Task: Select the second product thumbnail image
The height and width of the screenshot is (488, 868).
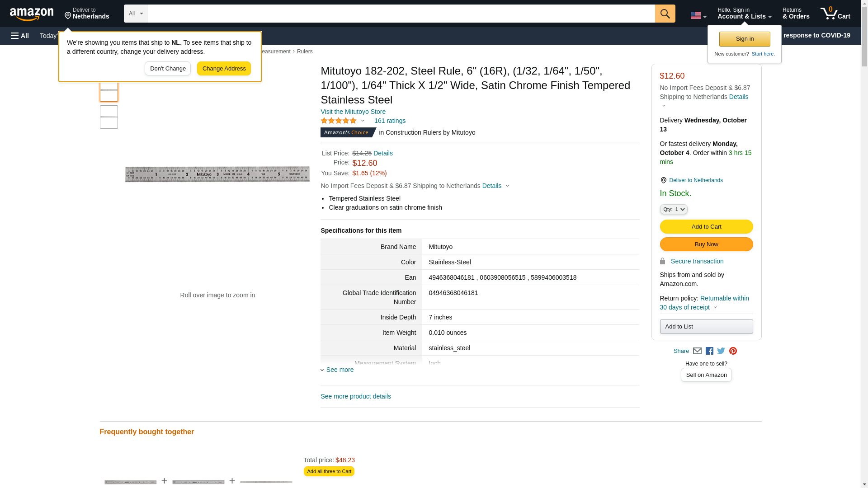Action: 108,117
